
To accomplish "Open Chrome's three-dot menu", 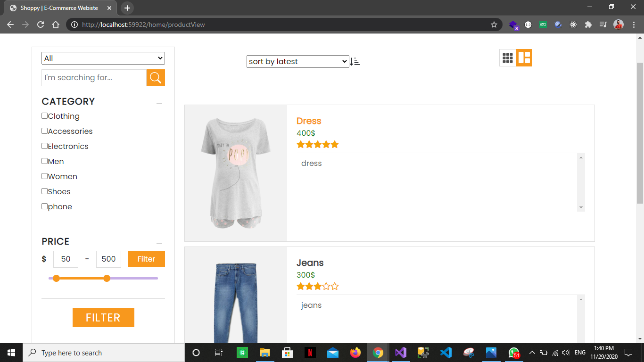I will (x=633, y=25).
